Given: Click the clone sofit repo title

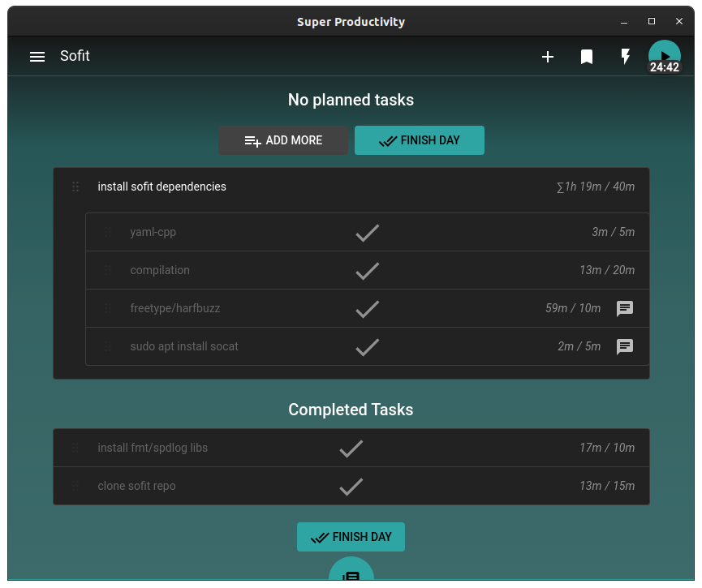Looking at the screenshot, I should click(x=136, y=486).
